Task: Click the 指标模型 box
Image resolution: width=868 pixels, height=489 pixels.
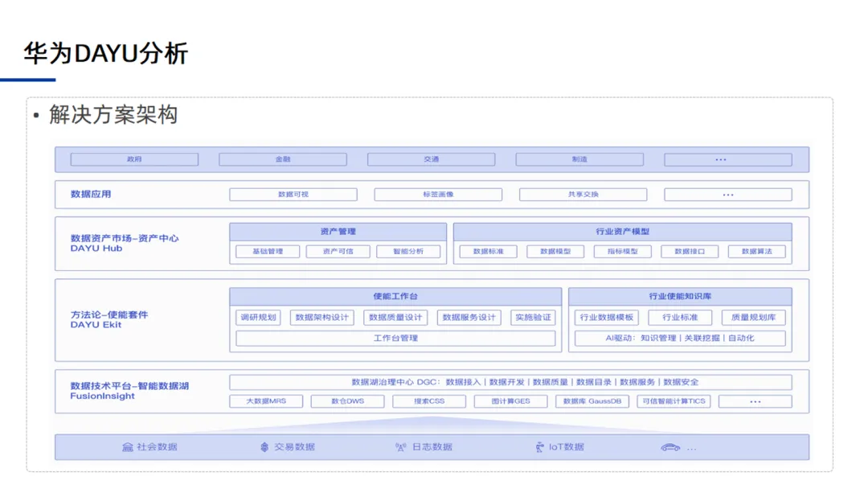Action: pos(623,252)
